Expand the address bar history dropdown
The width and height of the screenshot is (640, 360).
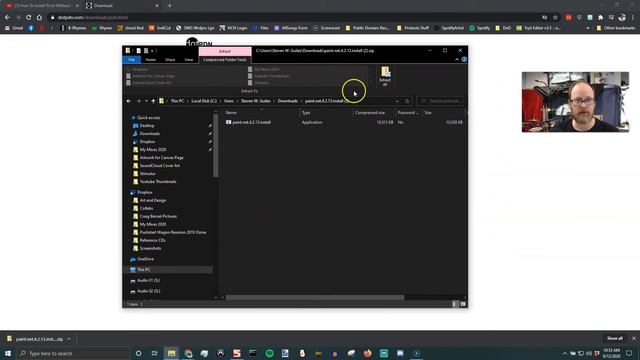[397, 101]
